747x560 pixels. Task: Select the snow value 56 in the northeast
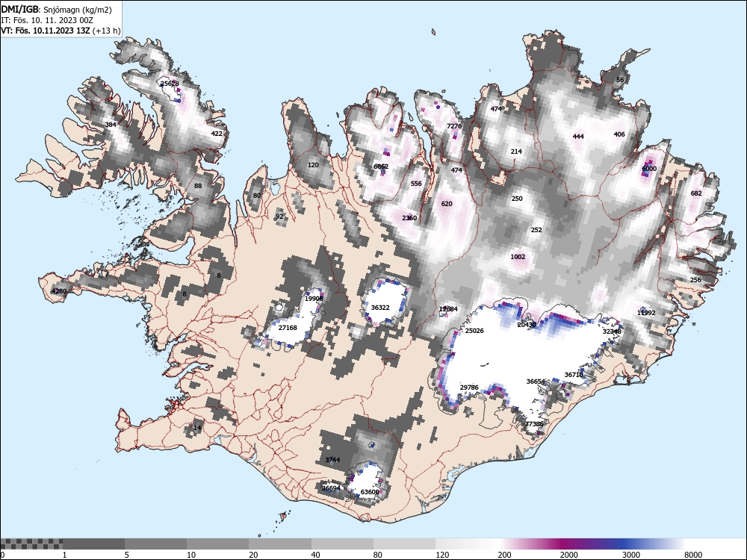coord(620,80)
